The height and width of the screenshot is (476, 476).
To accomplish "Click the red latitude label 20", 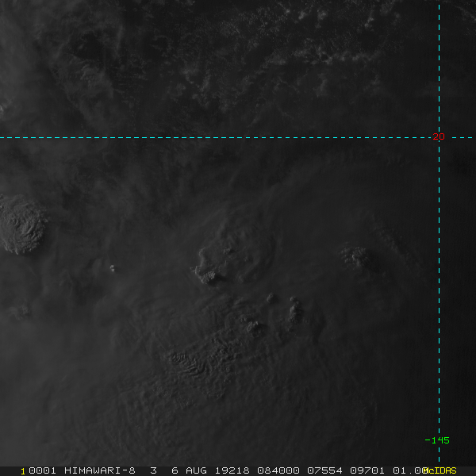I will click(439, 136).
